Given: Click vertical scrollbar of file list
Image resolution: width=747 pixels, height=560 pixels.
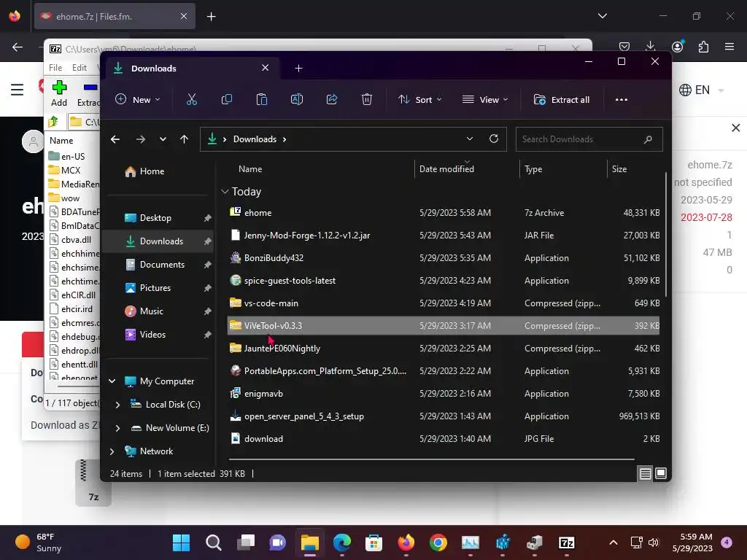Looking at the screenshot, I should tap(665, 236).
